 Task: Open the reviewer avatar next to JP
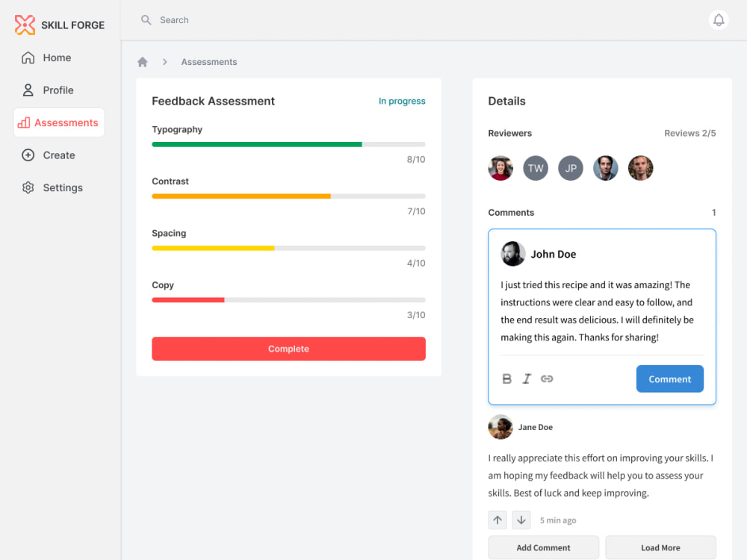[606, 168]
